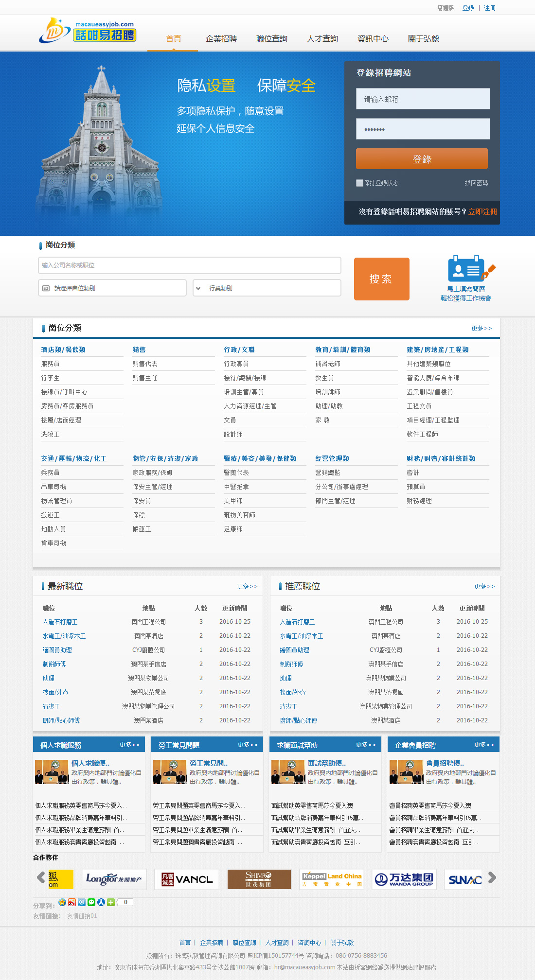Click green plus more-share icon

click(x=111, y=902)
